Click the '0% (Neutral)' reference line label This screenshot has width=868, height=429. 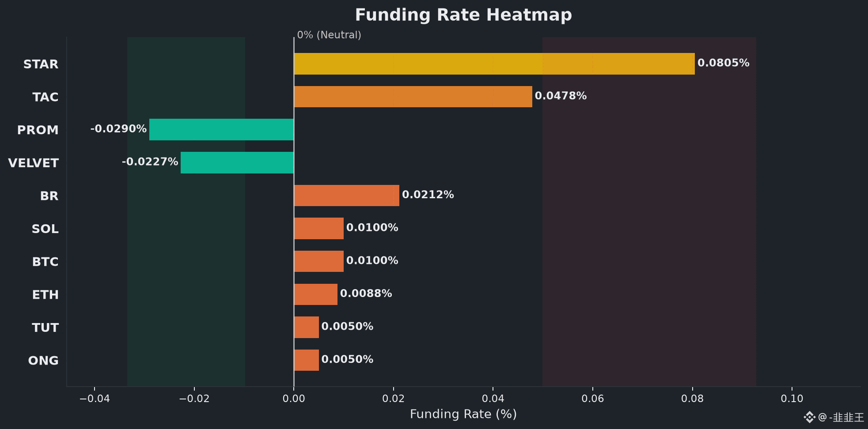(x=329, y=35)
